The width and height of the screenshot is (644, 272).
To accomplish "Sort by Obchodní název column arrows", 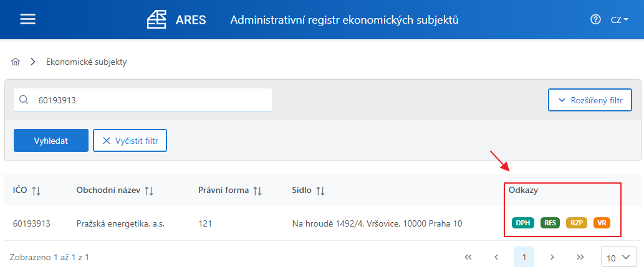I will point(148,190).
